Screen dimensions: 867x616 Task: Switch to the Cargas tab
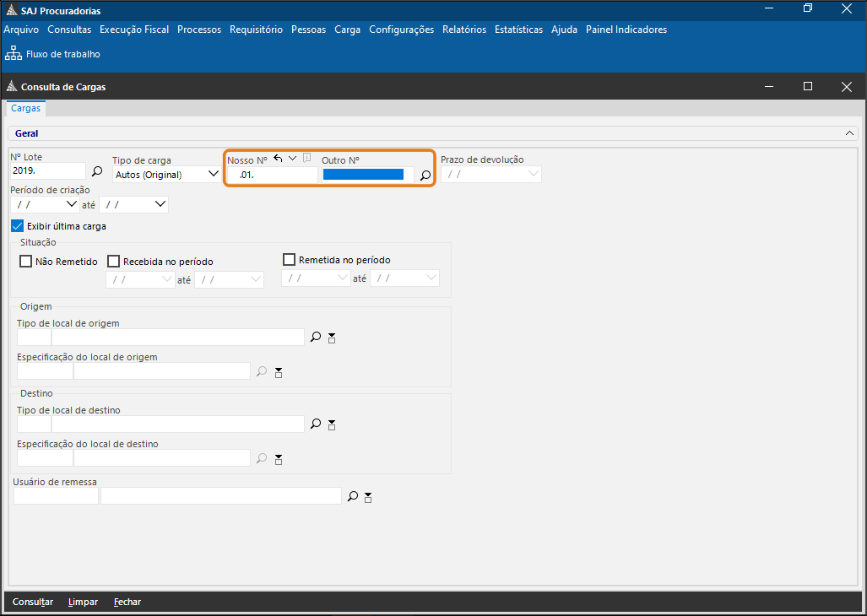25,109
